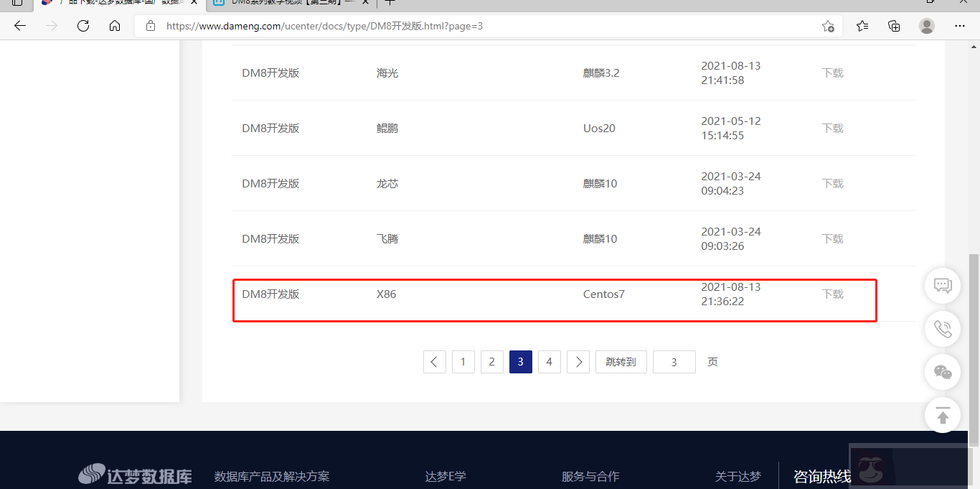Screen dimensions: 980x489
Task: Open the customer service chat bubble icon
Action: (942, 285)
